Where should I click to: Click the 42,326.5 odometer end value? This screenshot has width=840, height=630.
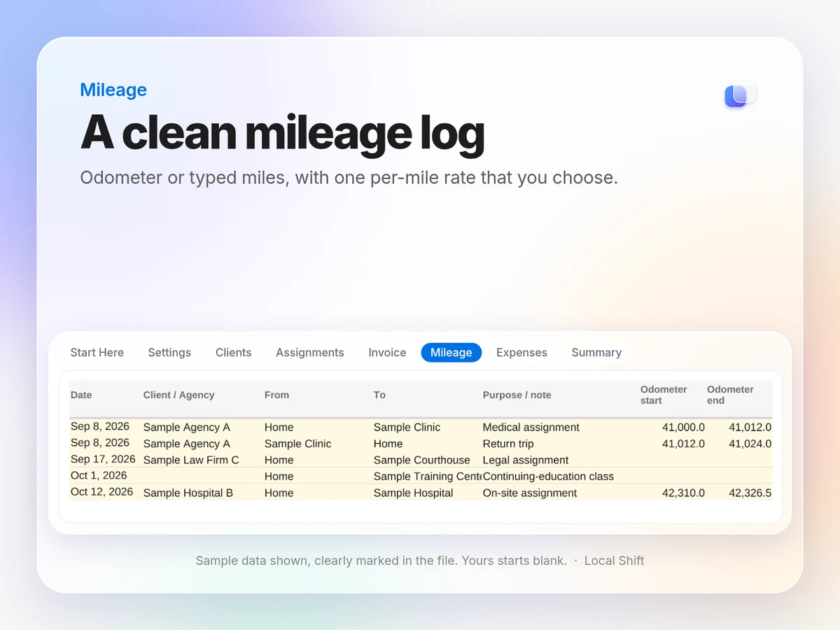750,493
